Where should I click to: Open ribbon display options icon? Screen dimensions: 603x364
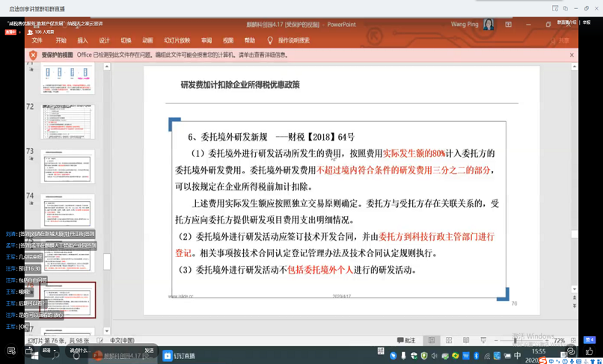509,24
